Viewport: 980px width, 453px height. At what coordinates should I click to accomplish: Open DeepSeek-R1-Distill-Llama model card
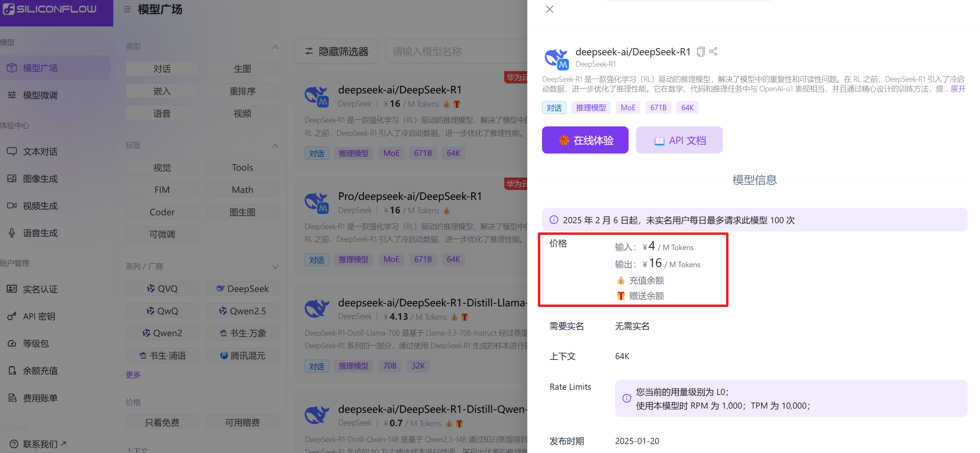point(412,333)
